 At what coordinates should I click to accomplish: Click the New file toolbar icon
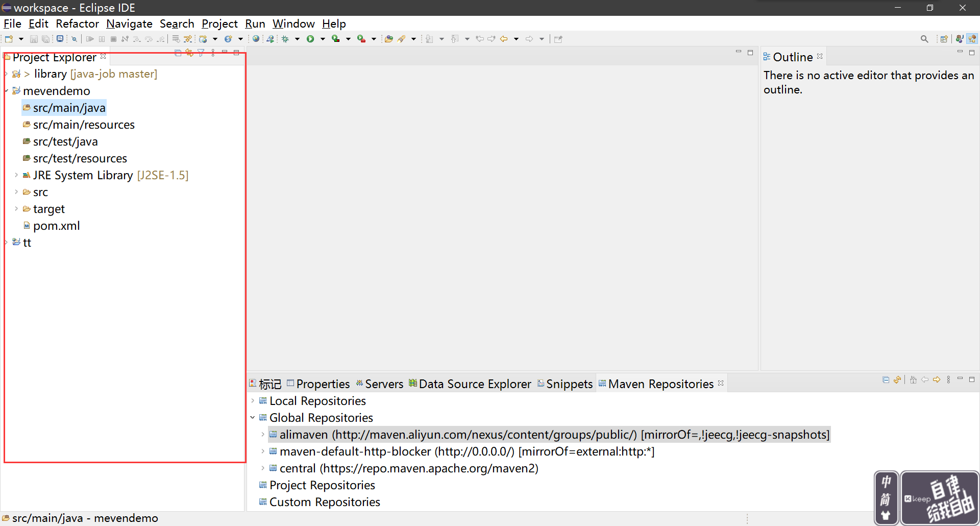click(9, 39)
